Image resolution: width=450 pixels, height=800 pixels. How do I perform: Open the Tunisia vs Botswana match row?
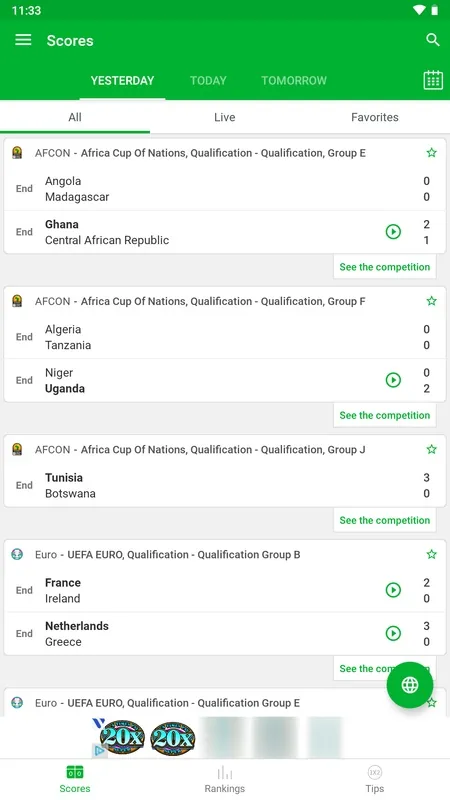click(x=225, y=486)
